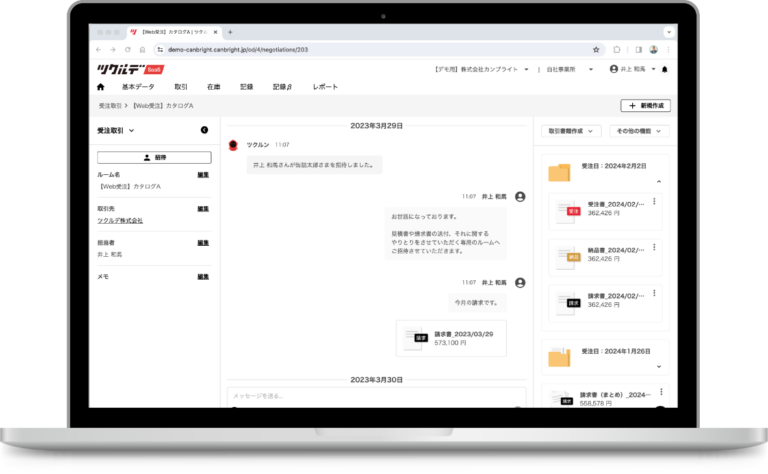Open the 取引書類作成 dropdown
Screen dimensions: 768x474
pyautogui.click(x=573, y=131)
